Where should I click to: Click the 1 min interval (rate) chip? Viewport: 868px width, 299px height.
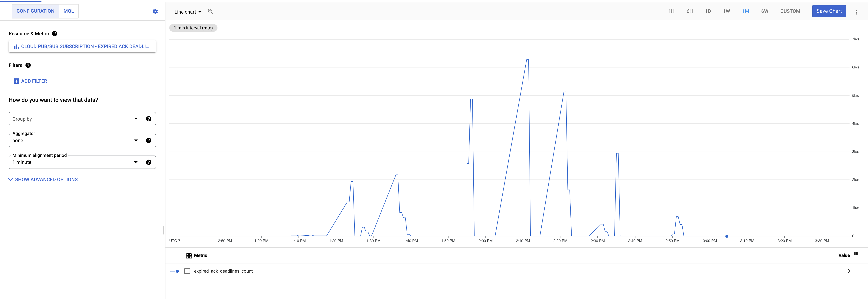[193, 28]
